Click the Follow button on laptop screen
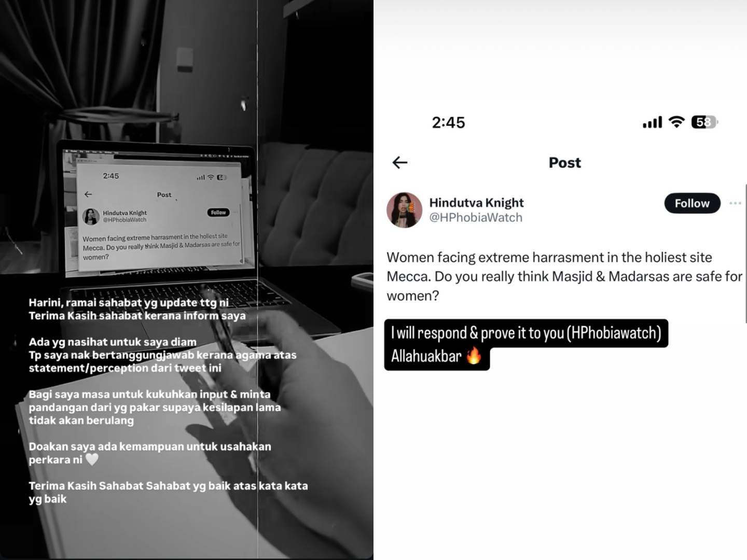 (x=218, y=213)
